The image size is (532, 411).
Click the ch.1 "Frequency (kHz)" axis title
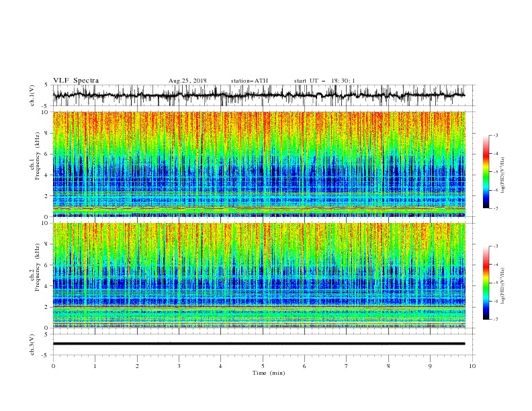point(37,156)
